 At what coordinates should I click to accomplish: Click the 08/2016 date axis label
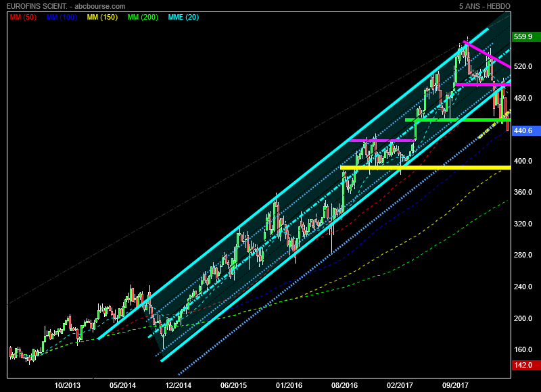[x=345, y=385]
